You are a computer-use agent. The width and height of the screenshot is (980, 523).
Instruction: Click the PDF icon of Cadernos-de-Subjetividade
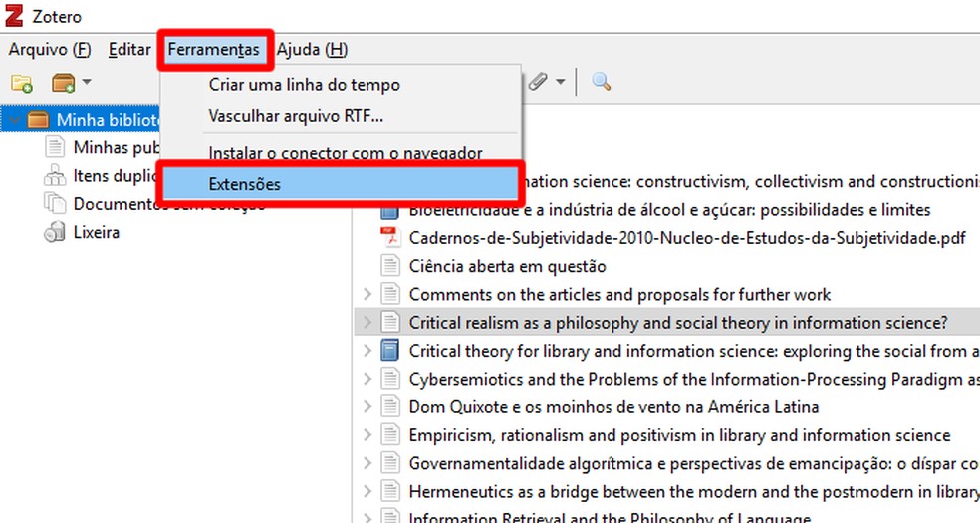[390, 238]
